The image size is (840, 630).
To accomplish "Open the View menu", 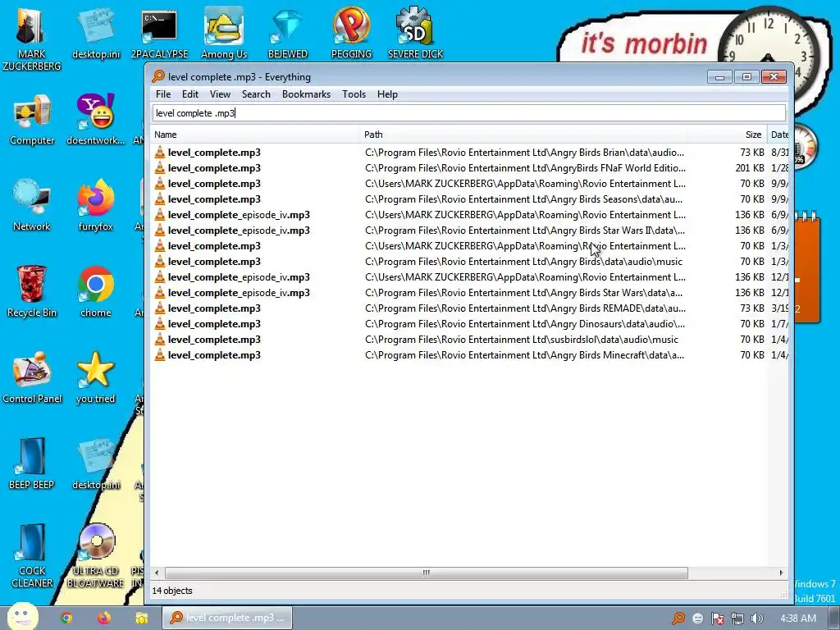I will 220,94.
